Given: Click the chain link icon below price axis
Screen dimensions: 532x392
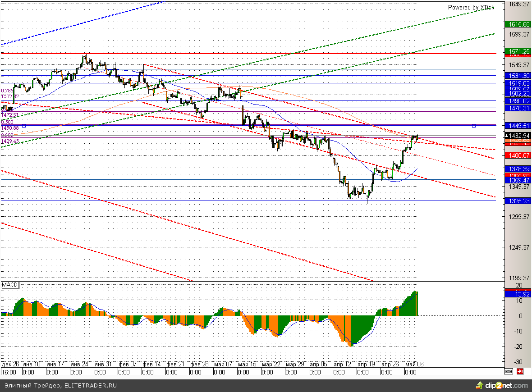Looking at the screenshot, I should pyautogui.click(x=509, y=372).
